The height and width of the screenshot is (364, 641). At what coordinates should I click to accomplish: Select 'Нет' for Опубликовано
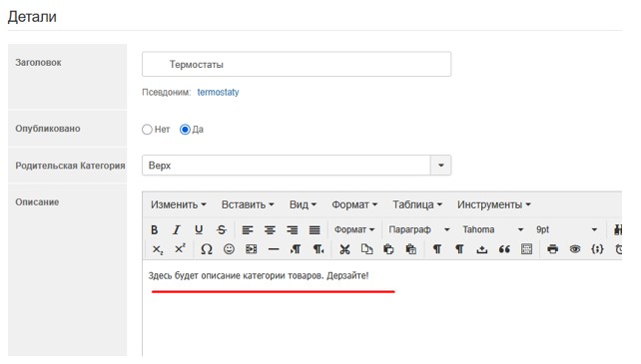point(147,130)
